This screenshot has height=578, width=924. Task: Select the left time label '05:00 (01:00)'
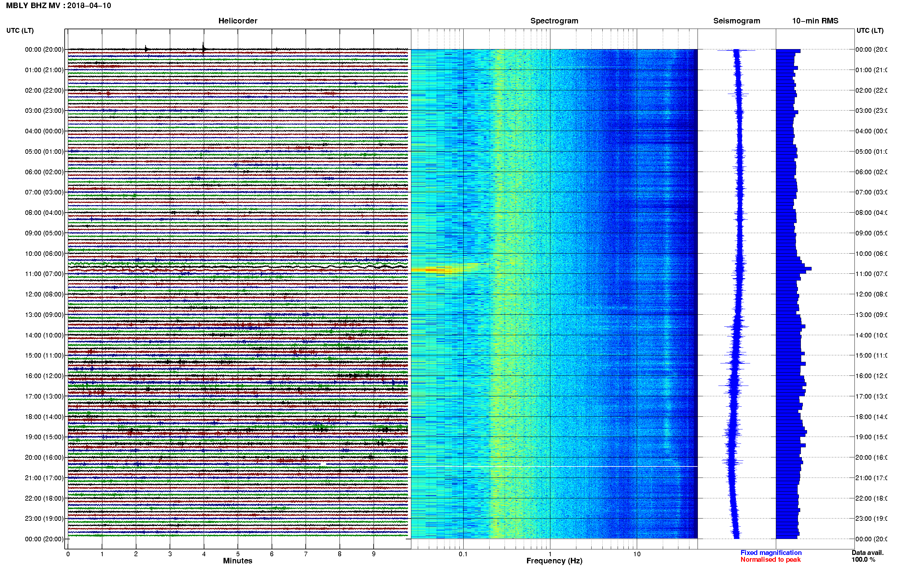[44, 151]
